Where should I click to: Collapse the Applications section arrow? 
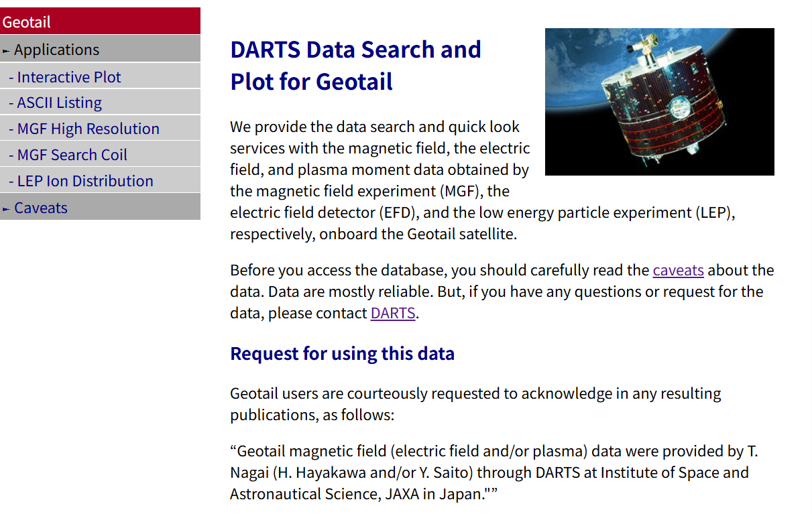coord(6,51)
